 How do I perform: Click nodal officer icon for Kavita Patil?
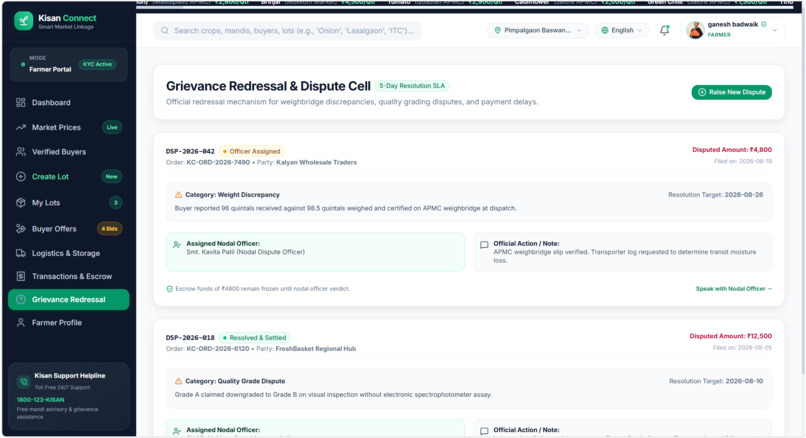pos(177,245)
